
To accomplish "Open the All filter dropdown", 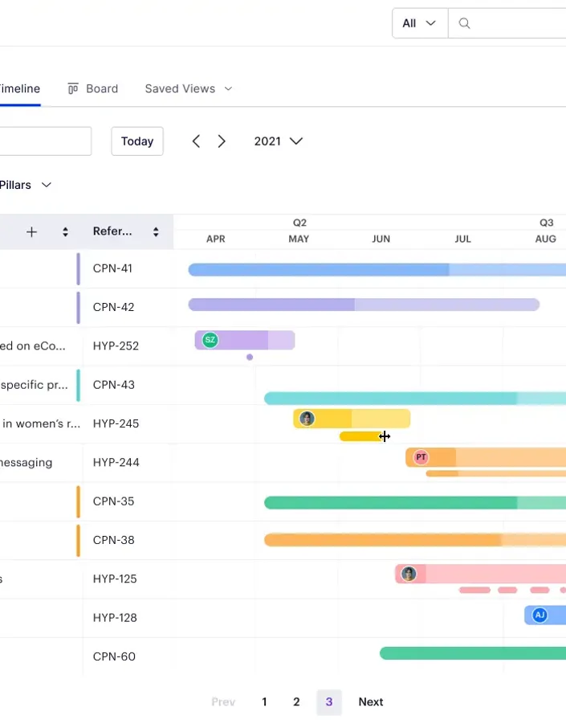I will [x=419, y=23].
